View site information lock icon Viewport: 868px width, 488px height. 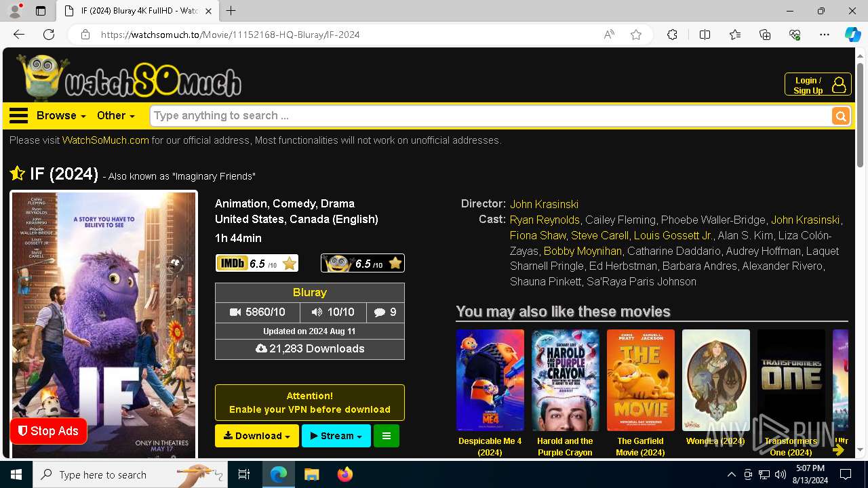[x=85, y=35]
